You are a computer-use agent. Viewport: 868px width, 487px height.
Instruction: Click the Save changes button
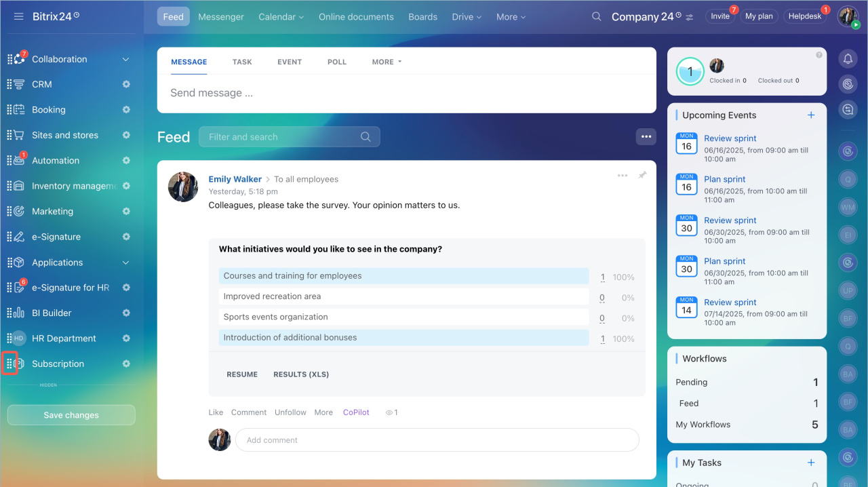click(71, 415)
